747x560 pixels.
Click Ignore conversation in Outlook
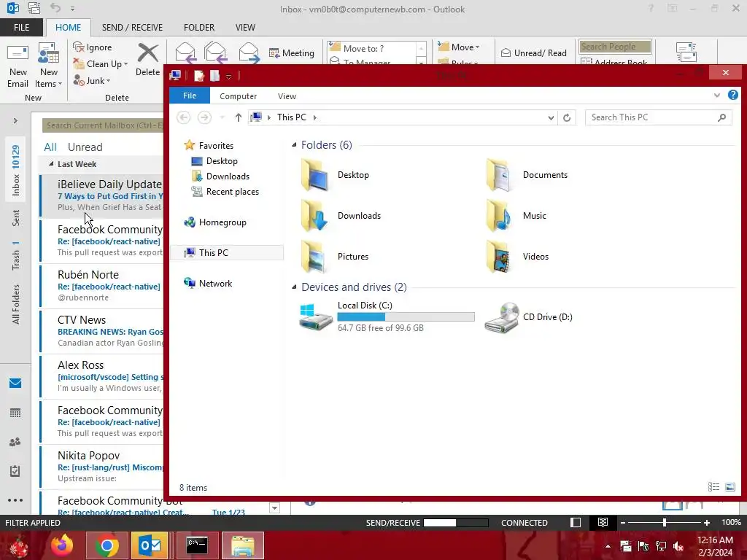pyautogui.click(x=93, y=47)
